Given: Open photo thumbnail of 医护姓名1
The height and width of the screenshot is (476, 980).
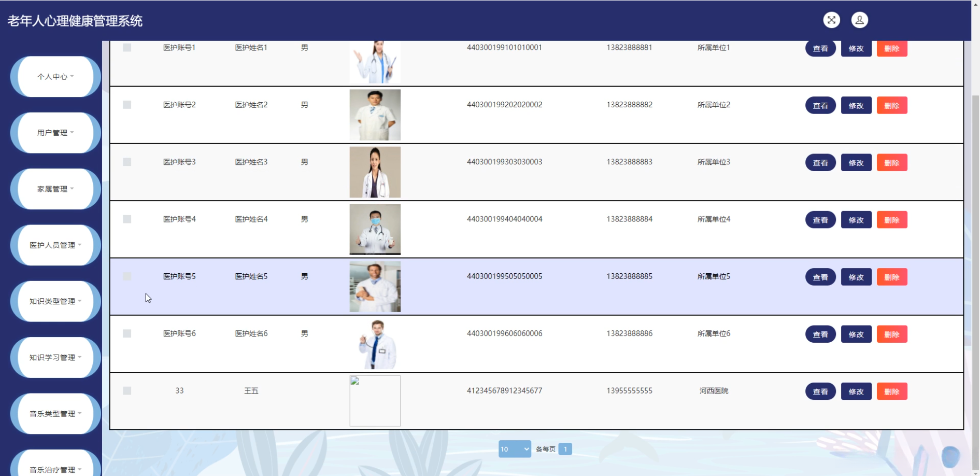Looking at the screenshot, I should [375, 62].
